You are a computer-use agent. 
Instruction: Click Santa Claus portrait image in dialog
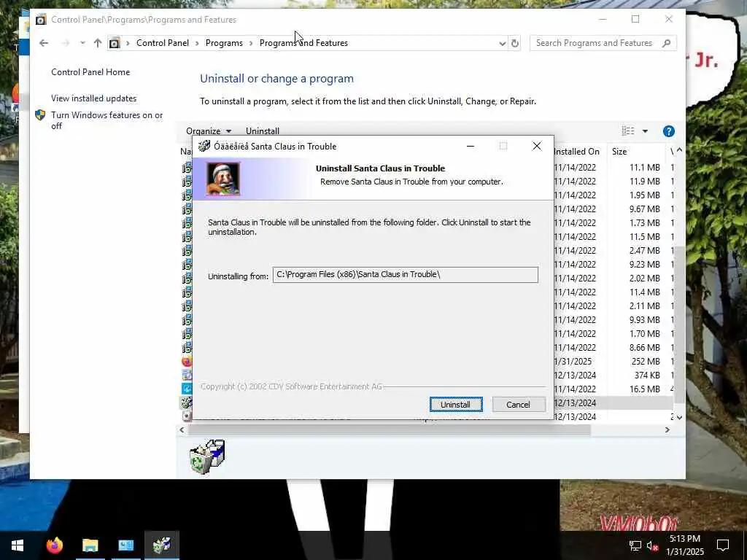pyautogui.click(x=223, y=179)
